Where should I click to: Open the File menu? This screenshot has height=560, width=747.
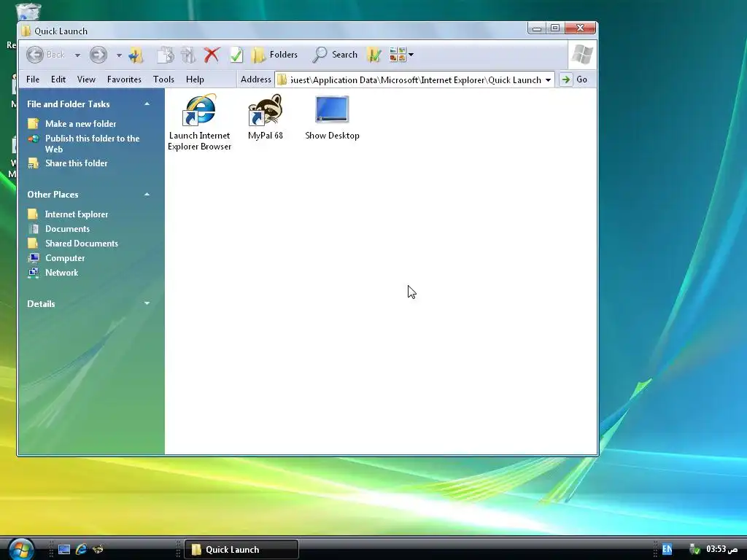coord(33,79)
